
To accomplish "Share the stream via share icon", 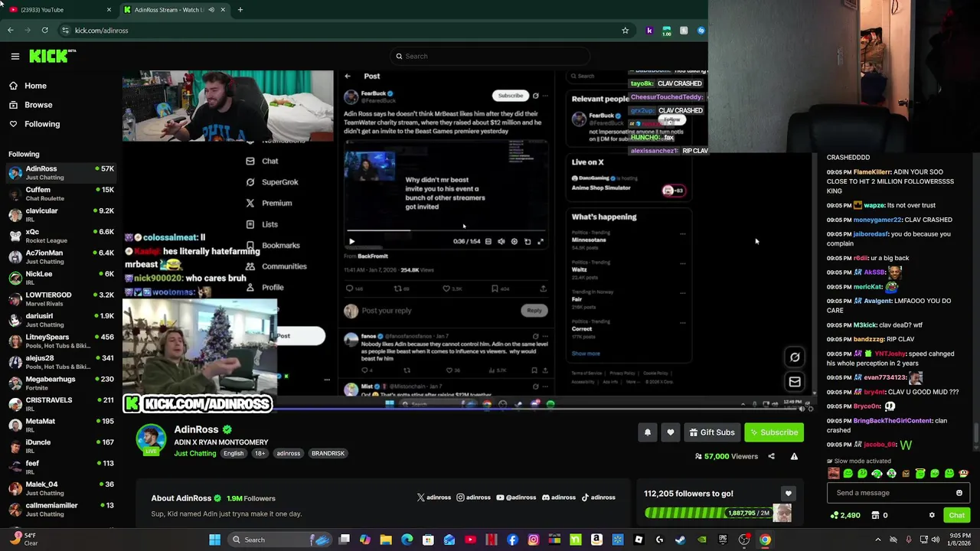I will point(771,456).
